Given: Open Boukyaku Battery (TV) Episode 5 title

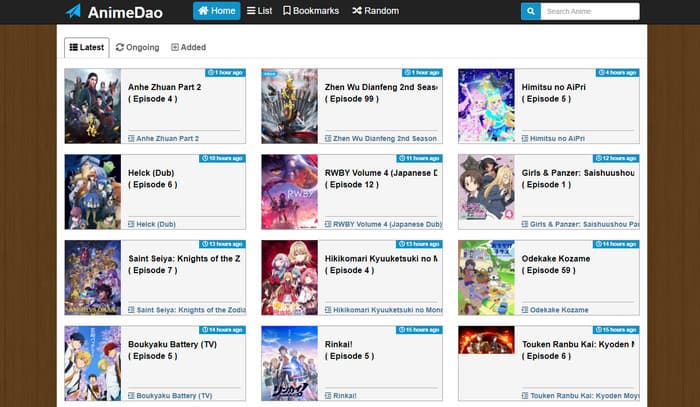Looking at the screenshot, I should (x=172, y=350).
